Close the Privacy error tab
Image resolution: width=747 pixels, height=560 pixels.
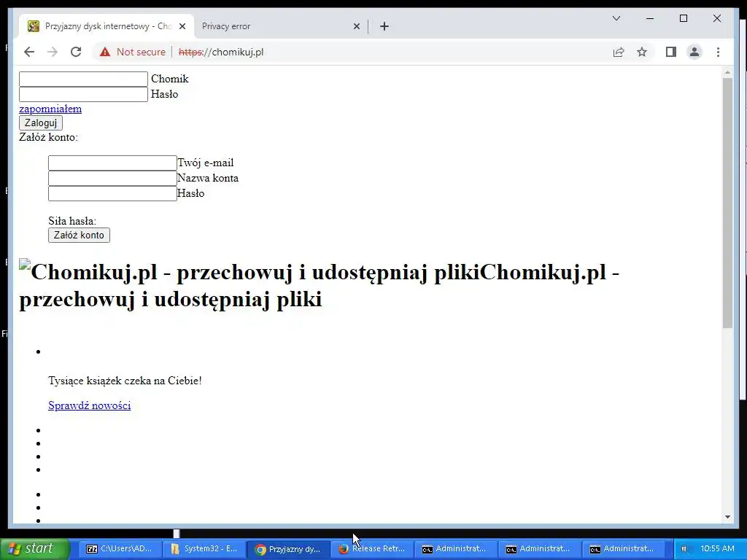click(x=356, y=26)
